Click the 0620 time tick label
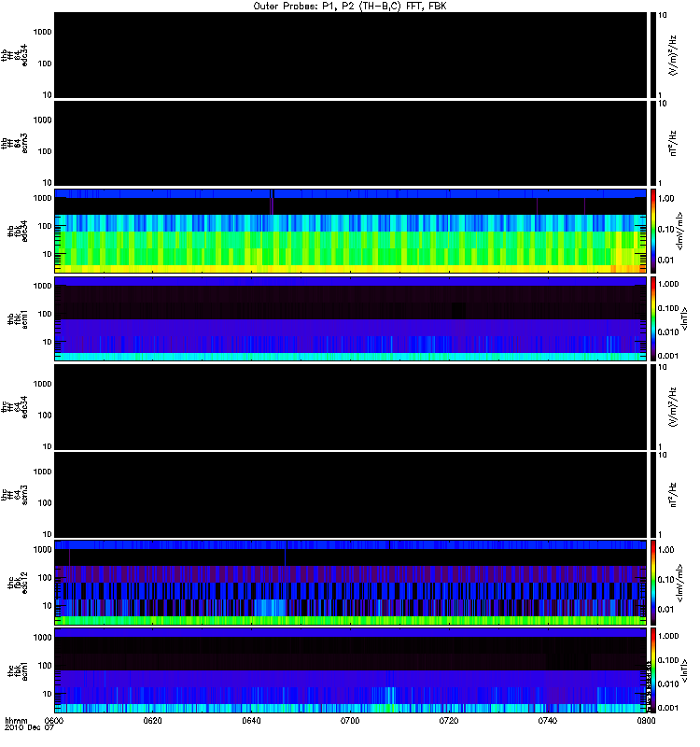 point(153,720)
